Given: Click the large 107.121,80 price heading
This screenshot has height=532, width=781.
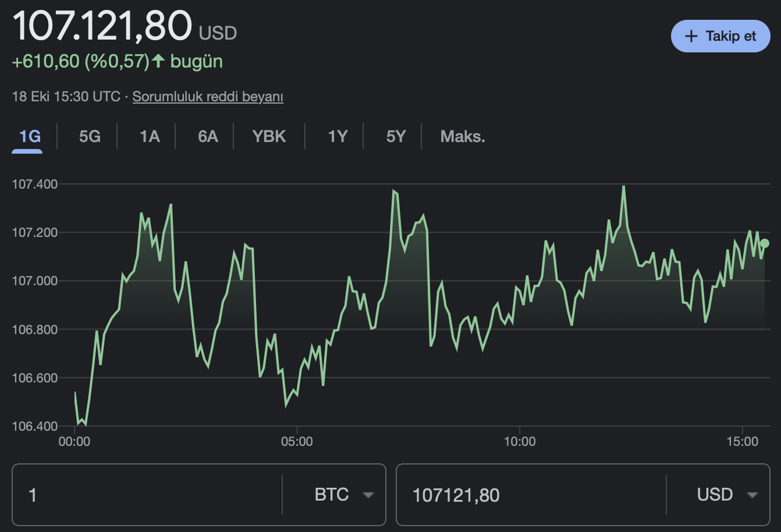Looking at the screenshot, I should 102,26.
